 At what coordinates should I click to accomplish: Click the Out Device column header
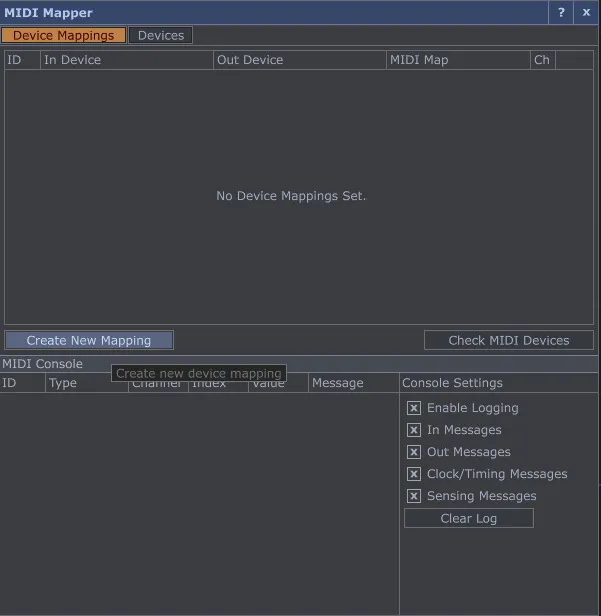coord(300,60)
